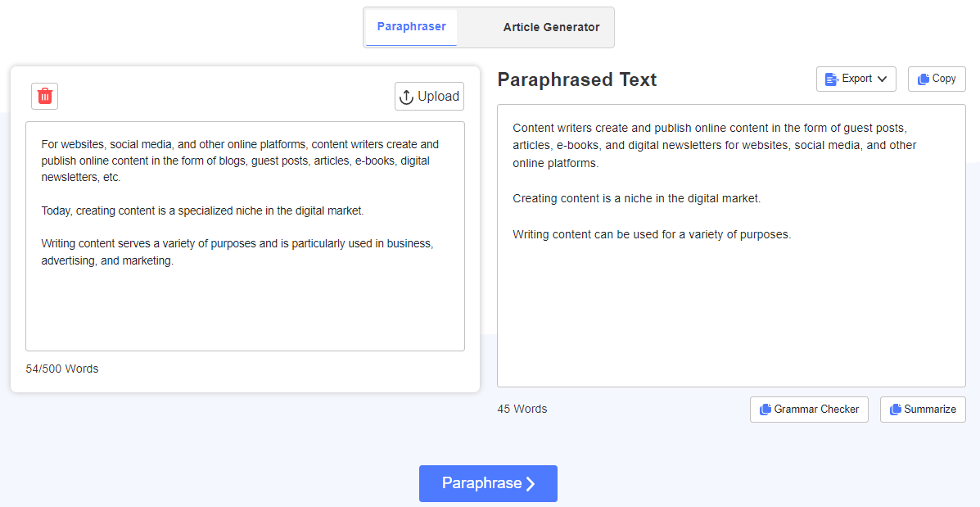
Task: Click the 'Paraphrased Text' heading
Action: click(577, 79)
